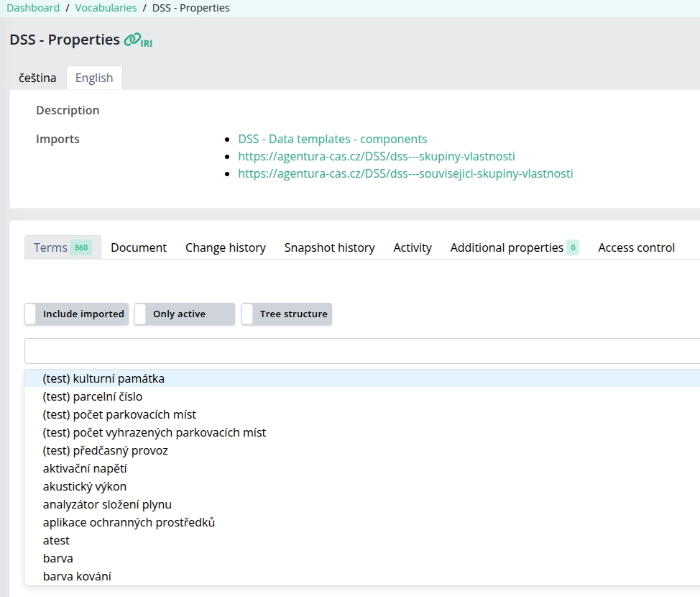Viewport: 700px width, 597px height.
Task: Open the "(test) kulturní památka" term
Action: pos(103,378)
